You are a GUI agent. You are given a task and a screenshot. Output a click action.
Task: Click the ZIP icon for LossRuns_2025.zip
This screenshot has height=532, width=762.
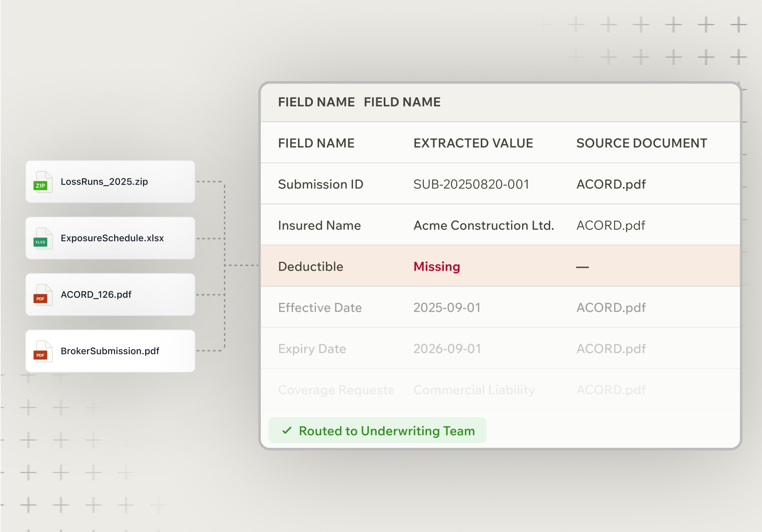point(42,182)
